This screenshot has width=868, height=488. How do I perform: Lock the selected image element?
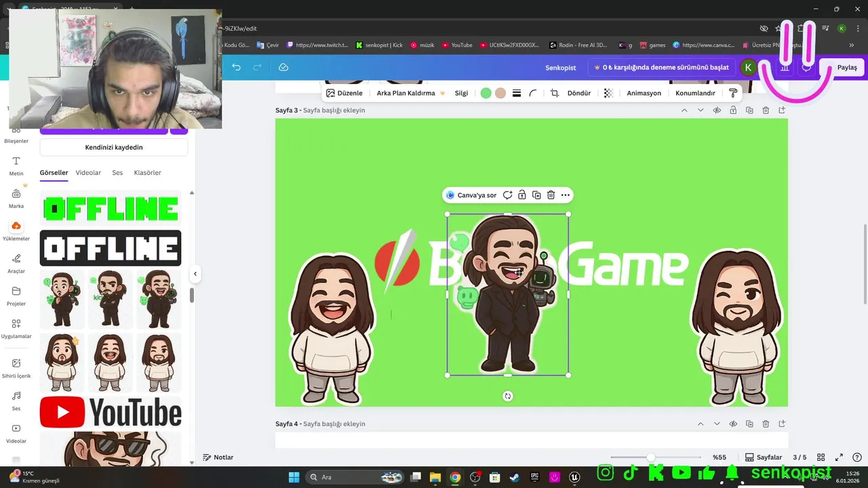(521, 195)
